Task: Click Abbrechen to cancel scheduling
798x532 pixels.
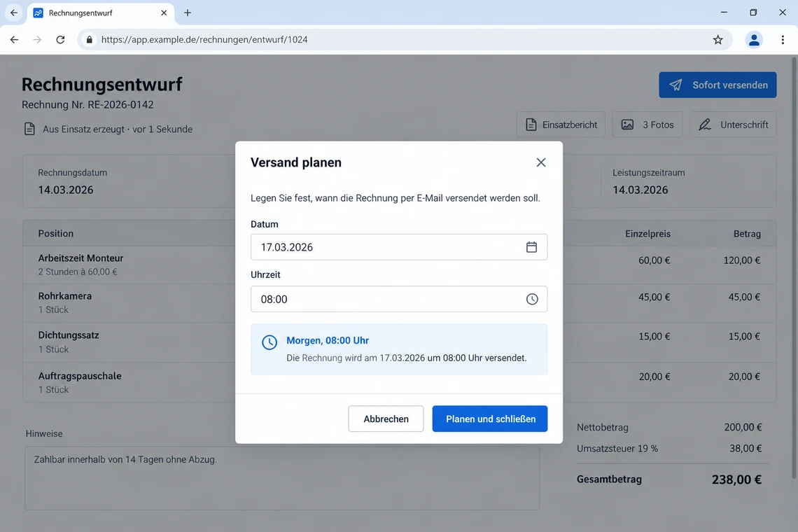Action: tap(386, 419)
